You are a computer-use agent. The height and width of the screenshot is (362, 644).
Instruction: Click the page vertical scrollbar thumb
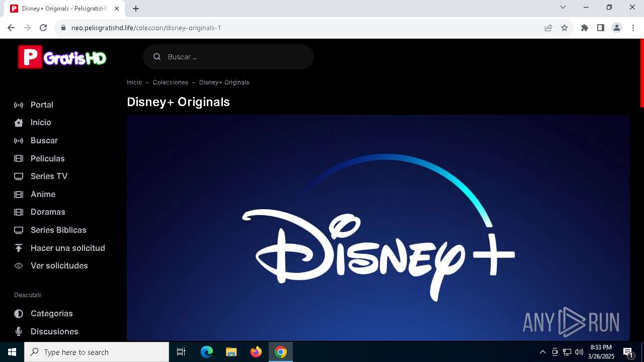(x=641, y=73)
